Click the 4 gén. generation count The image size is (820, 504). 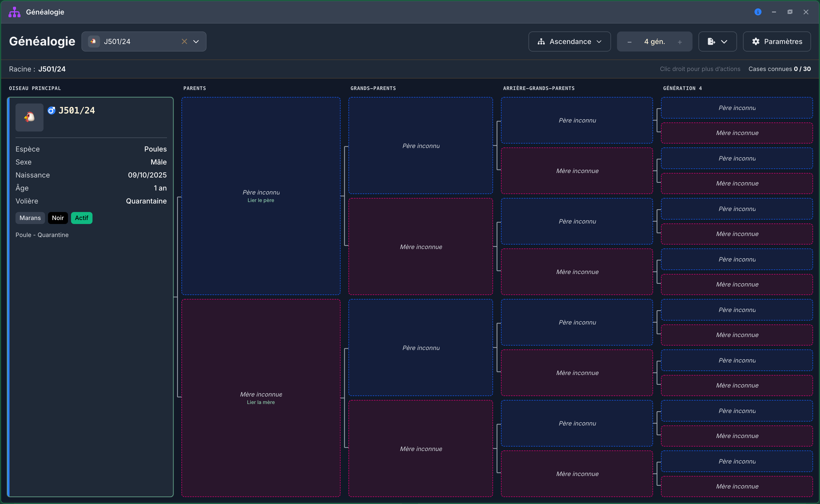tap(654, 42)
